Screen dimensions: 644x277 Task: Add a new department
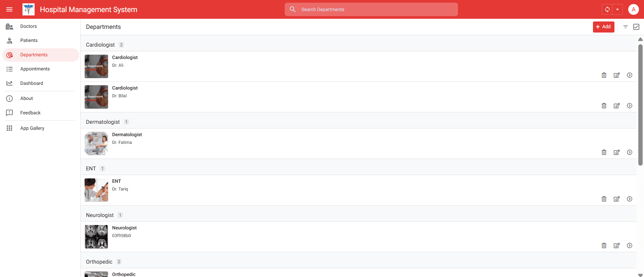pos(603,27)
